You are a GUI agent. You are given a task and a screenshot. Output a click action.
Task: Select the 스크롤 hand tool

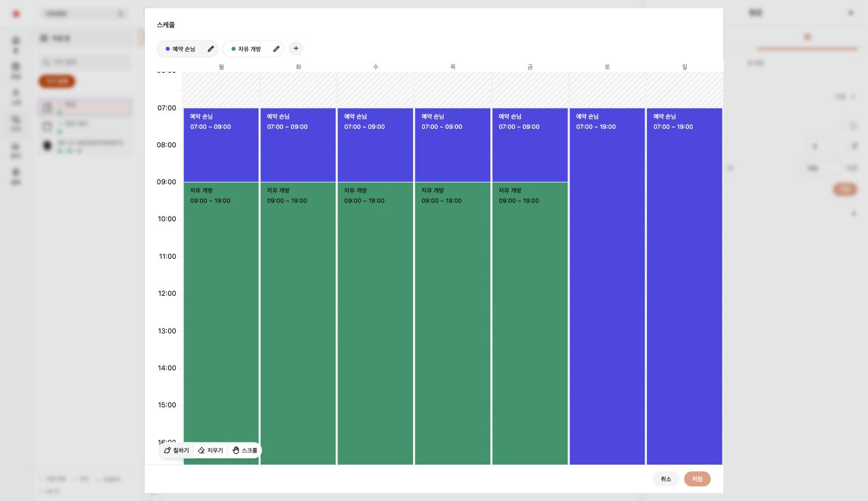tap(245, 450)
